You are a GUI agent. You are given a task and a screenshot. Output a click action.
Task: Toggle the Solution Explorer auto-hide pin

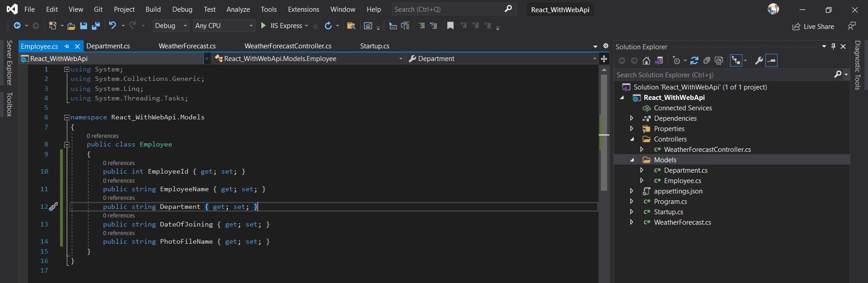(x=834, y=47)
